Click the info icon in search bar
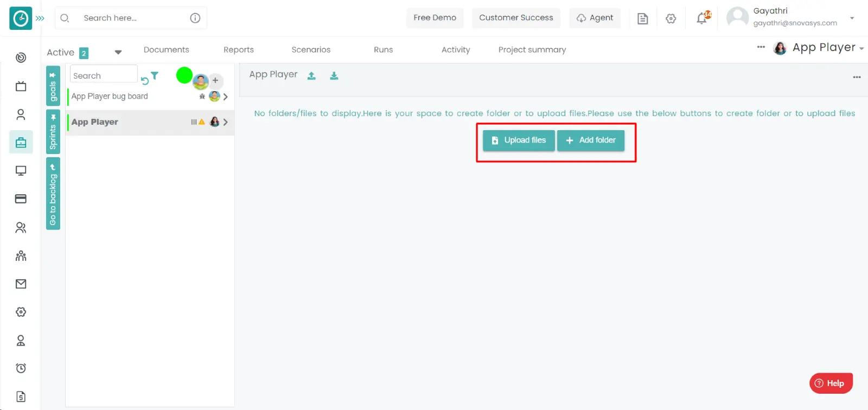The height and width of the screenshot is (410, 868). point(195,18)
